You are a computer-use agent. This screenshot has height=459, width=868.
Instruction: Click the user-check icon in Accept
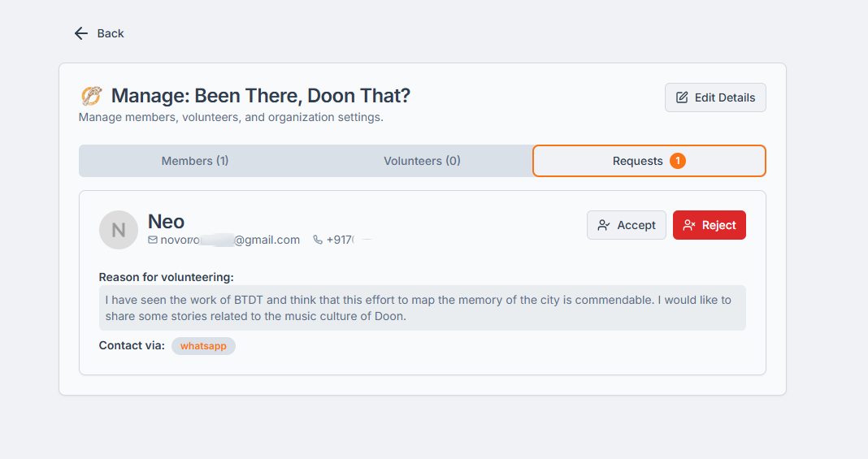point(603,225)
